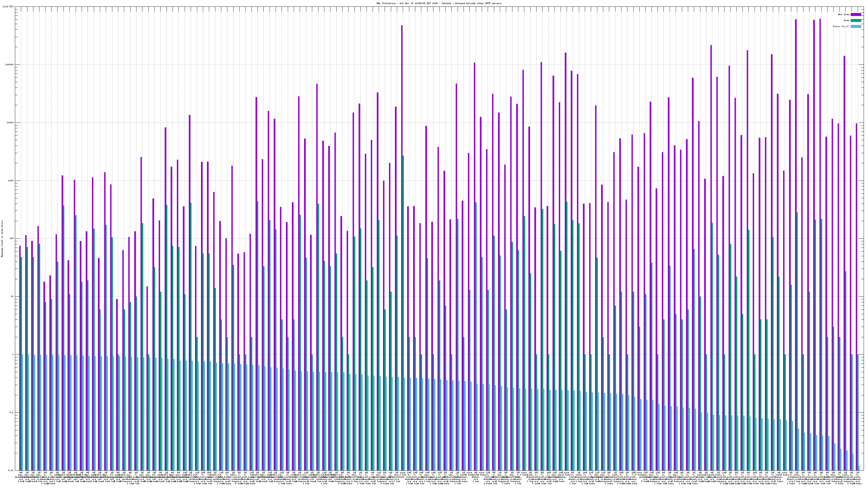Click the purple Not Spam legend swatch

click(x=856, y=14)
